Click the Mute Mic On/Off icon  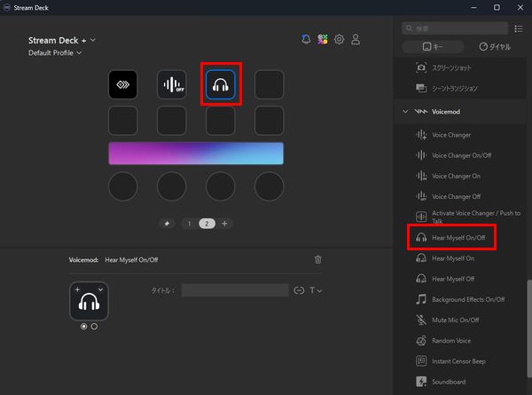coord(421,320)
